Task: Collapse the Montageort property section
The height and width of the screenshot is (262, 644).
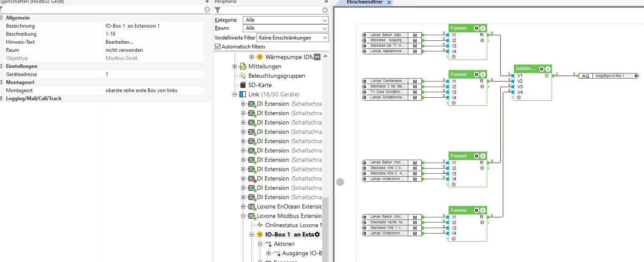Action: tap(1, 82)
